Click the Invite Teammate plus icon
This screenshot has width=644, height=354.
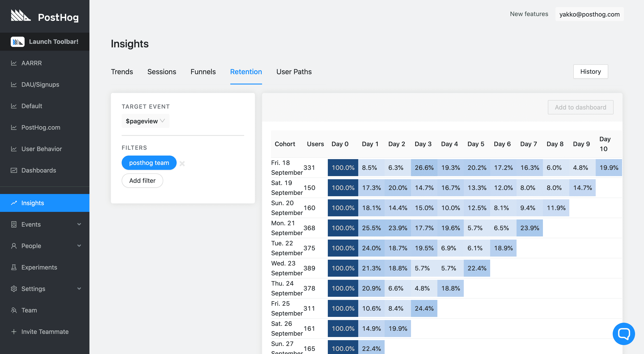tap(14, 332)
